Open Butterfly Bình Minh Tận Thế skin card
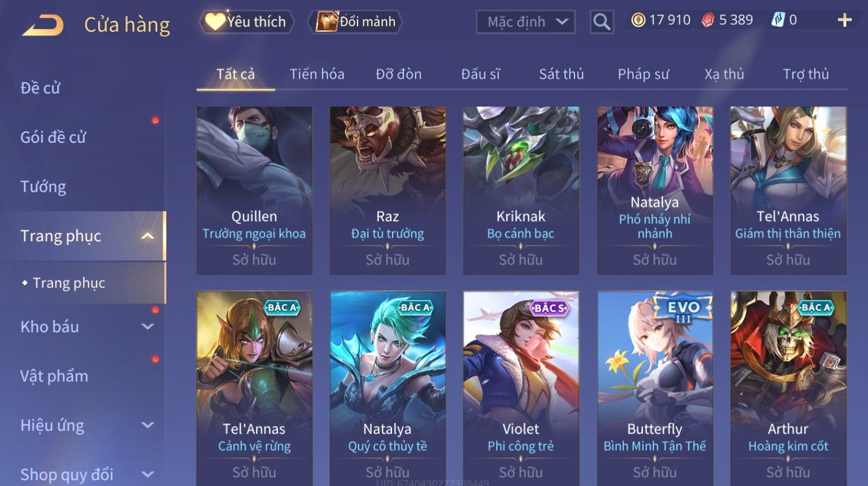868x486 pixels. pos(654,388)
